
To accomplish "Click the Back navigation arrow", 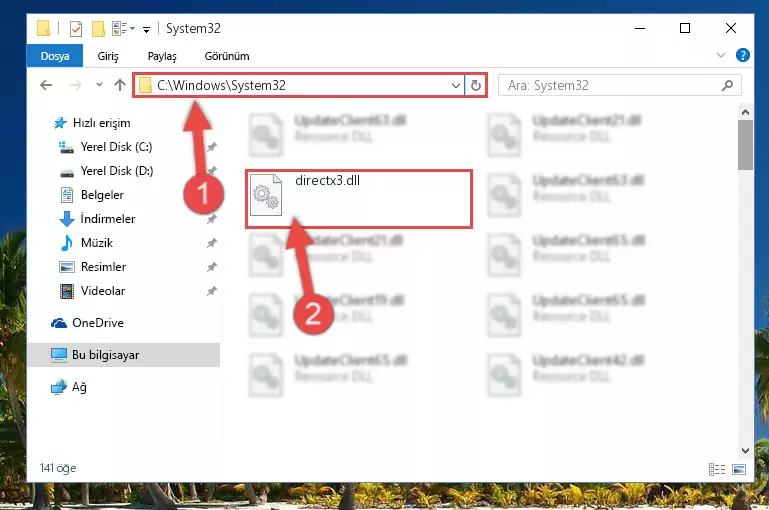I will (46, 85).
